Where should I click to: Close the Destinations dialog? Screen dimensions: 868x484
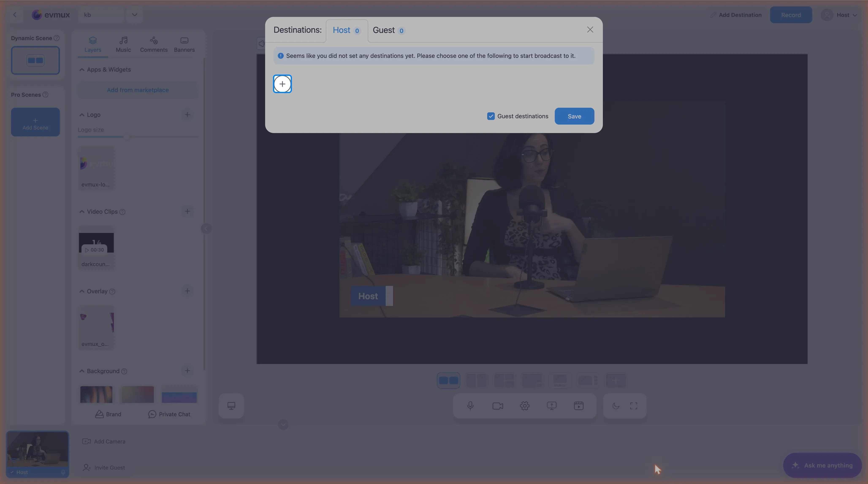(x=590, y=30)
